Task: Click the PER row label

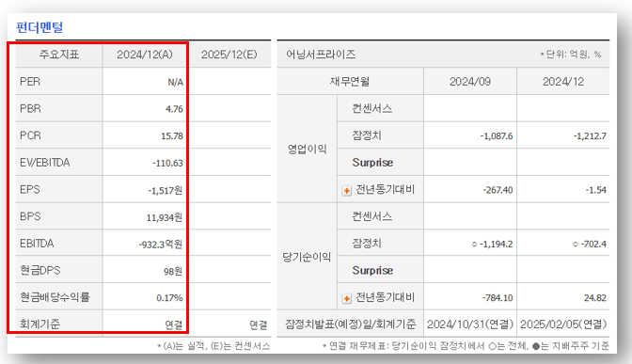Action: coord(30,82)
